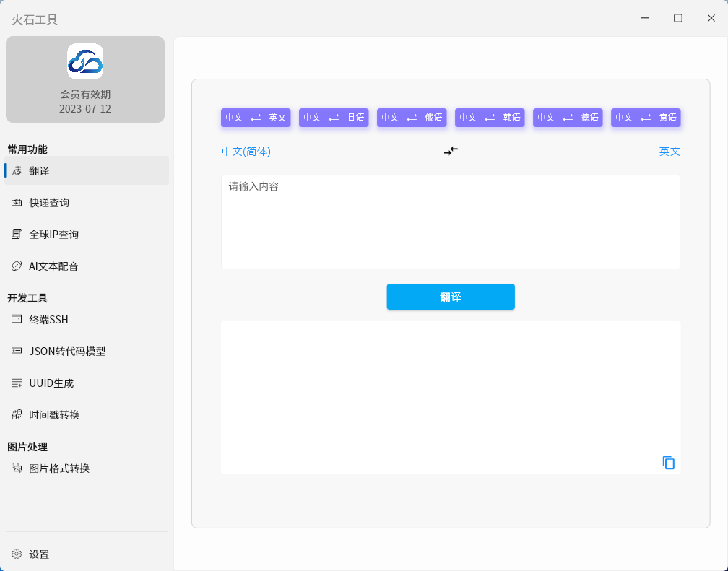Screen dimensions: 728x571
Task: Click the 快递查询 sidebar icon
Action: 17,202
